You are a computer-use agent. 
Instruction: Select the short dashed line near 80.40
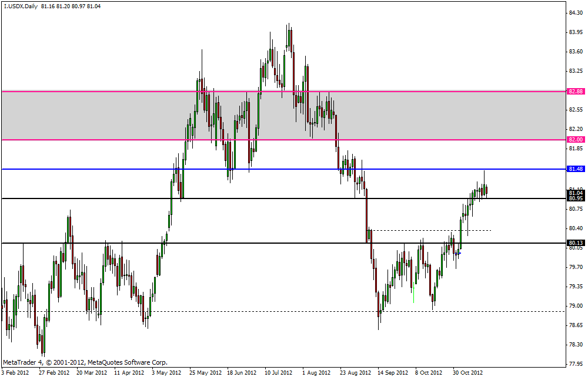point(429,230)
